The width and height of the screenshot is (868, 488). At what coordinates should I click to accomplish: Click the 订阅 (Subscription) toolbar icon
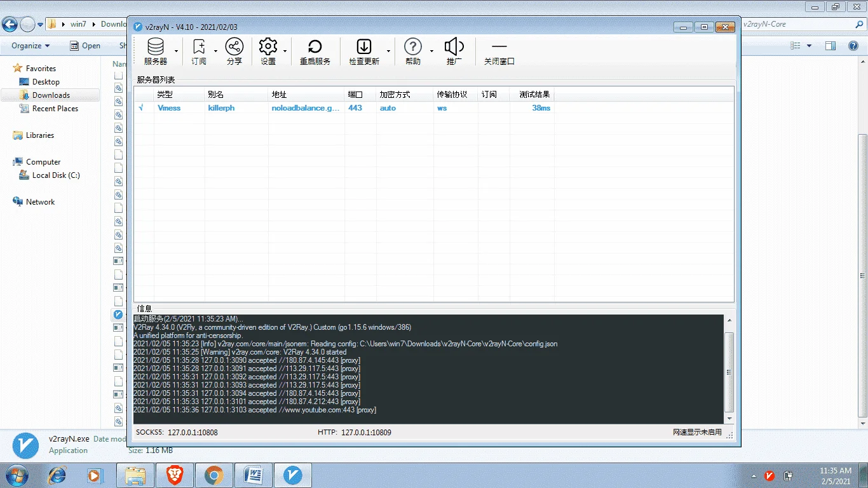199,51
